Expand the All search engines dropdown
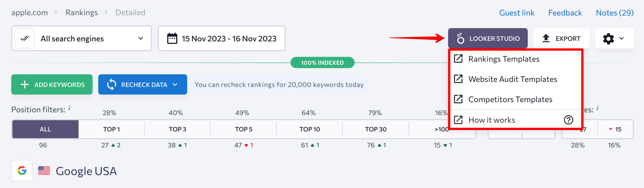The width and height of the screenshot is (644, 188). coord(141,38)
